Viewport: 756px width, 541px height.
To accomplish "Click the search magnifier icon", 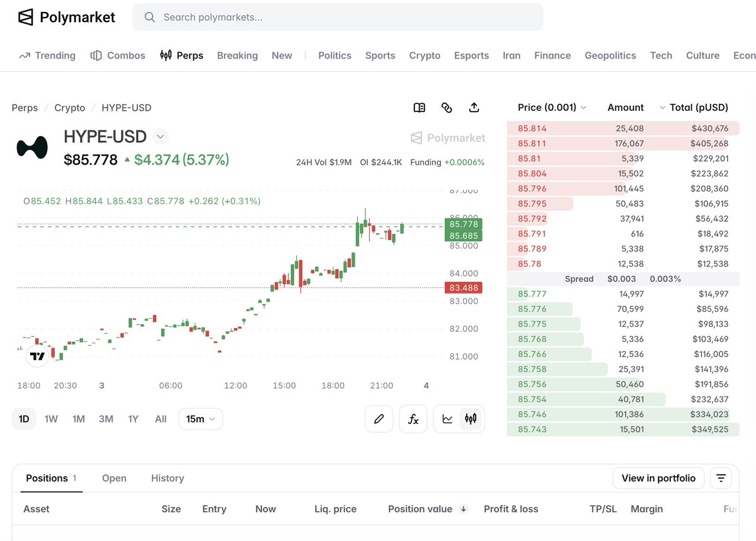I will click(x=149, y=17).
